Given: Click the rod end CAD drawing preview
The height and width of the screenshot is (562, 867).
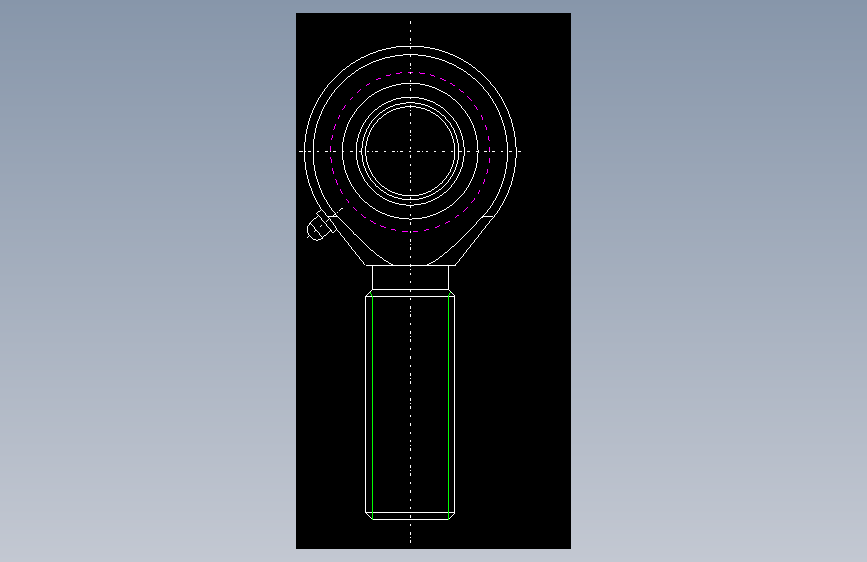Looking at the screenshot, I should point(433,281).
